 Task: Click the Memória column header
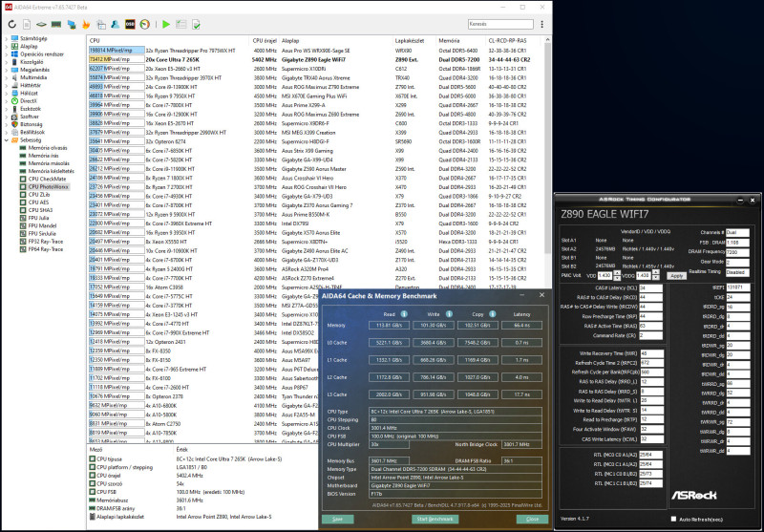[449, 40]
